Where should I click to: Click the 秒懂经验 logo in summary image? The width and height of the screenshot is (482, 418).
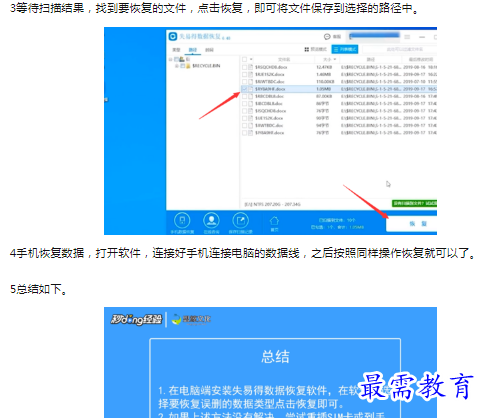(136, 319)
